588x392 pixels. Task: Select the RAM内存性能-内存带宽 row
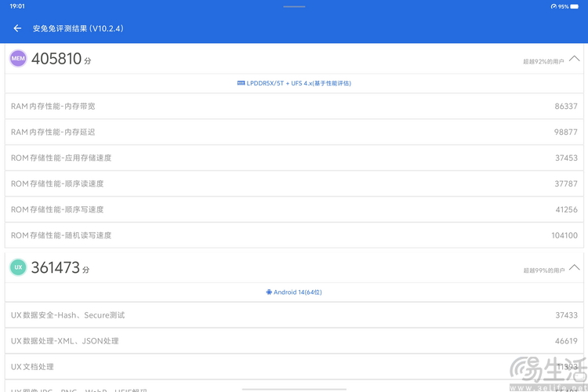click(x=294, y=107)
